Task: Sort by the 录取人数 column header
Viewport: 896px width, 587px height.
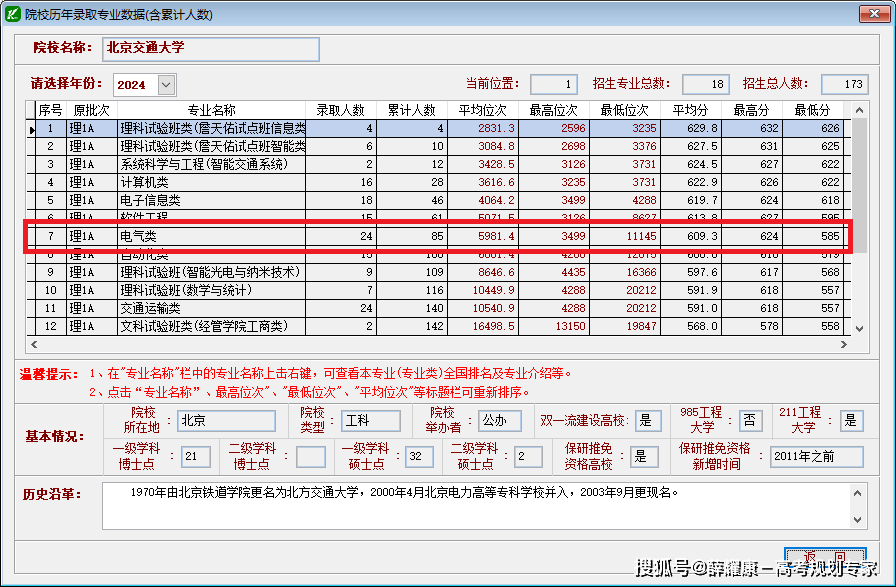Action: pyautogui.click(x=341, y=110)
